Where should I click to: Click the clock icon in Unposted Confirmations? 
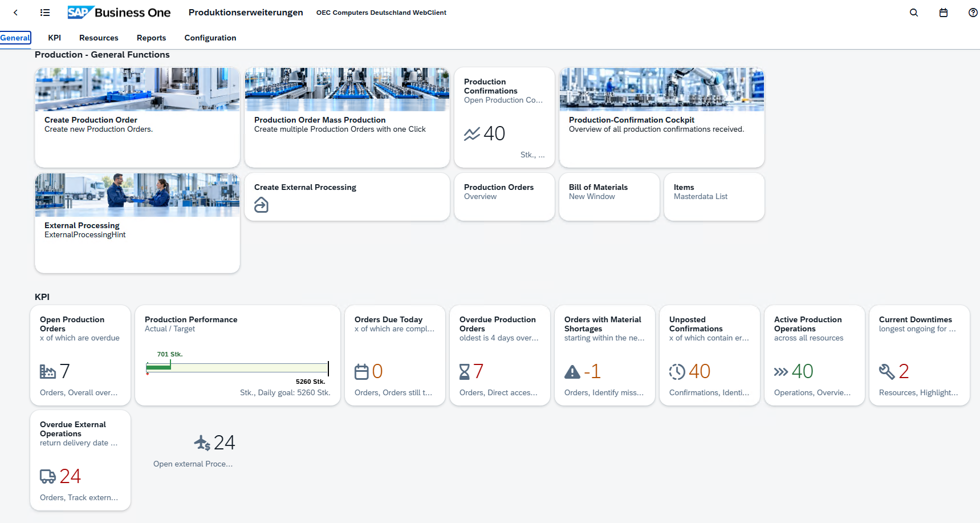coord(677,372)
